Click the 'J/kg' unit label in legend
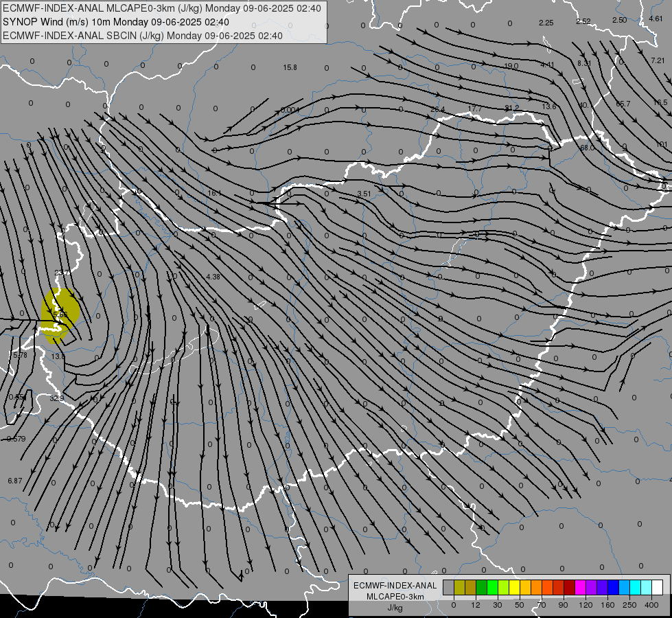 tap(395, 608)
